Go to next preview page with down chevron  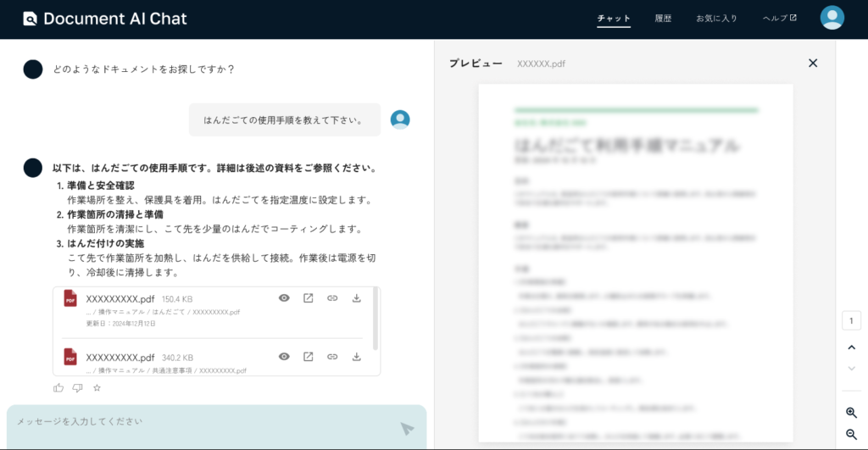click(x=851, y=369)
